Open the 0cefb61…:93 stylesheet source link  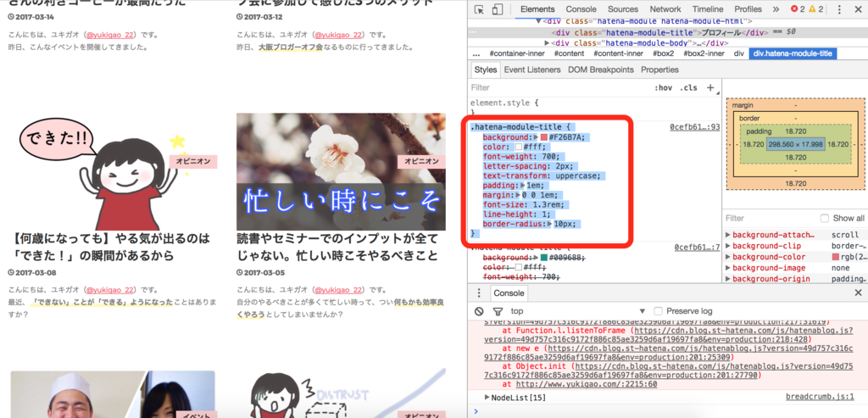[x=695, y=127]
